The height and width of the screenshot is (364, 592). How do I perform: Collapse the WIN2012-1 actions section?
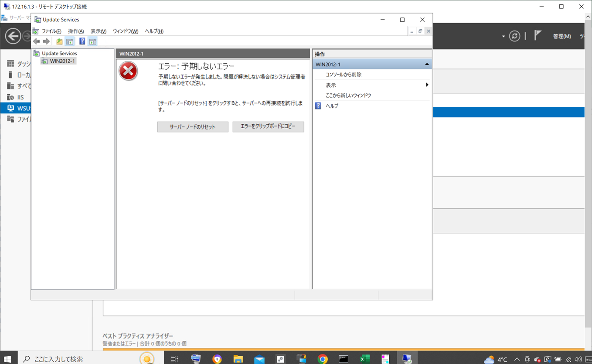427,65
